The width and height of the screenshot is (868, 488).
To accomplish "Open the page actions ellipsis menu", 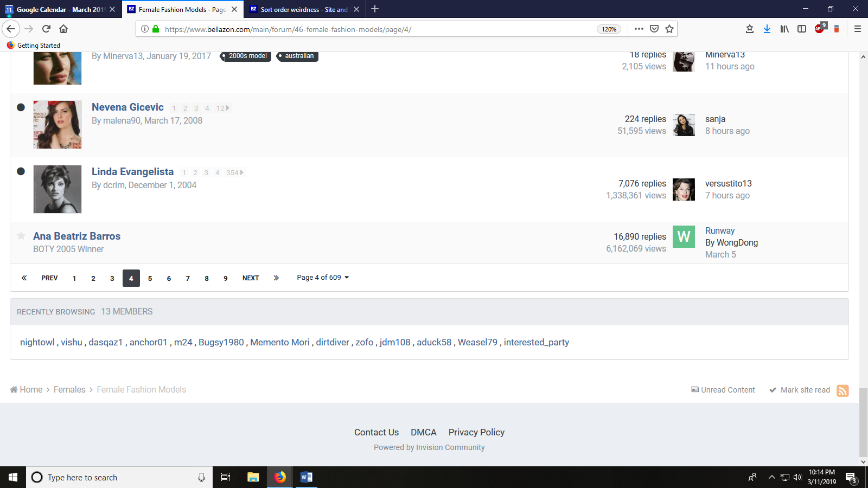I will point(639,29).
